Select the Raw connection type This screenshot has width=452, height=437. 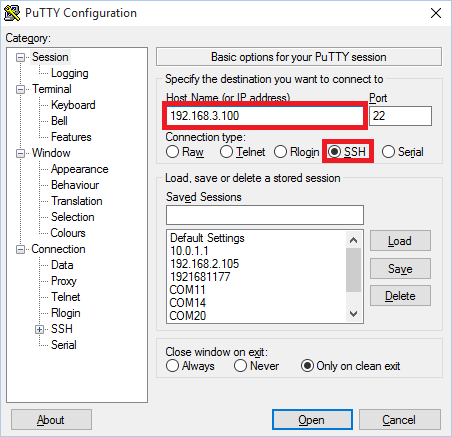tap(172, 152)
